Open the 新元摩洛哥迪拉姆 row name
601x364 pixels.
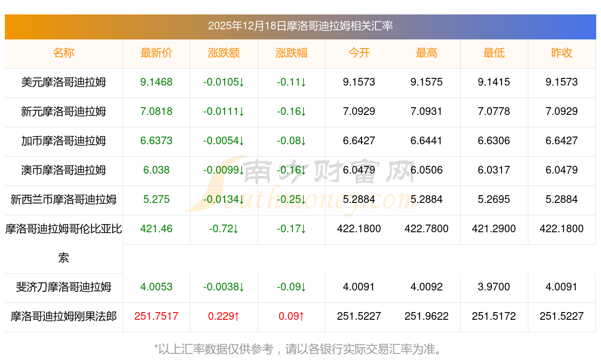(63, 112)
